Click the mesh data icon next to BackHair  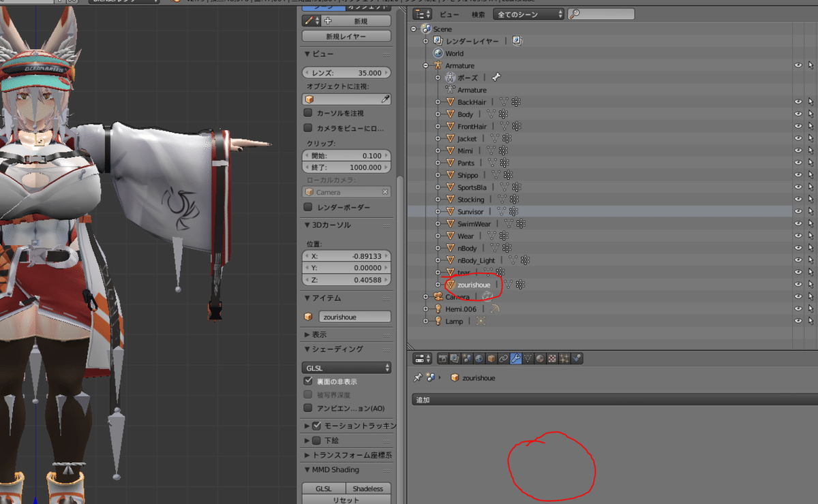point(504,102)
